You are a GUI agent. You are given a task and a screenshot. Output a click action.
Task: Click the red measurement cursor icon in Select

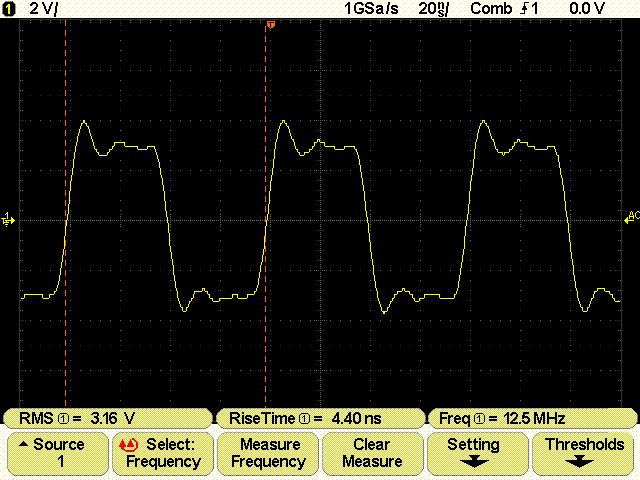click(128, 444)
